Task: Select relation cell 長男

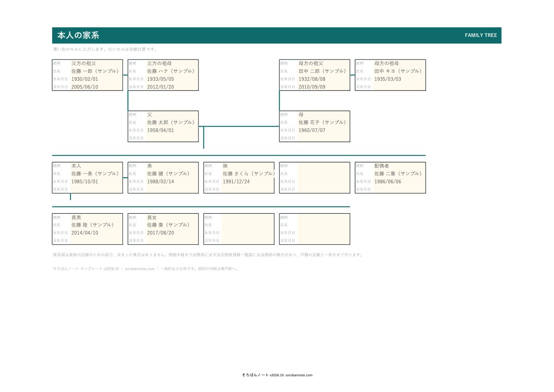Action: pyautogui.click(x=96, y=217)
